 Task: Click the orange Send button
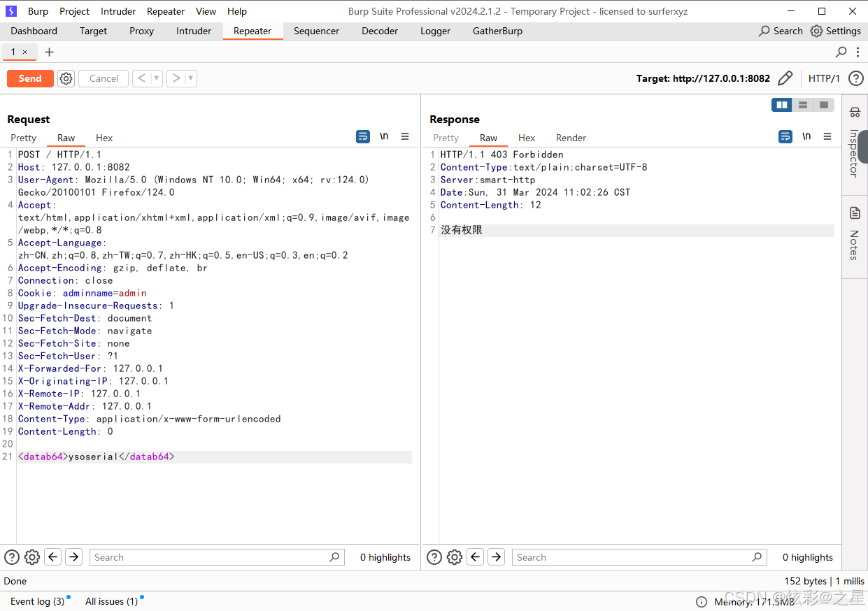30,79
